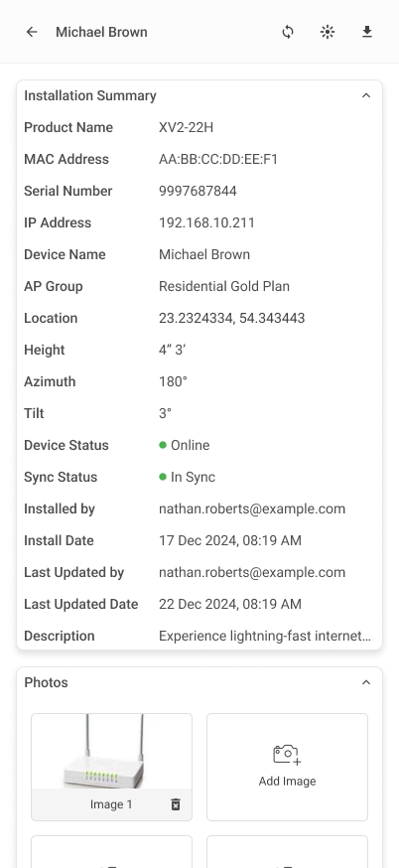Go back using the arrow icon
This screenshot has width=399, height=868.
tap(32, 32)
